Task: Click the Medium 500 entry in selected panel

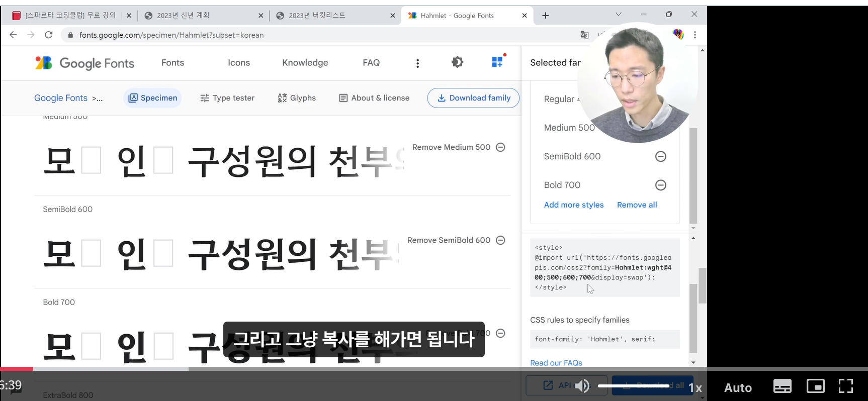Action: [569, 128]
